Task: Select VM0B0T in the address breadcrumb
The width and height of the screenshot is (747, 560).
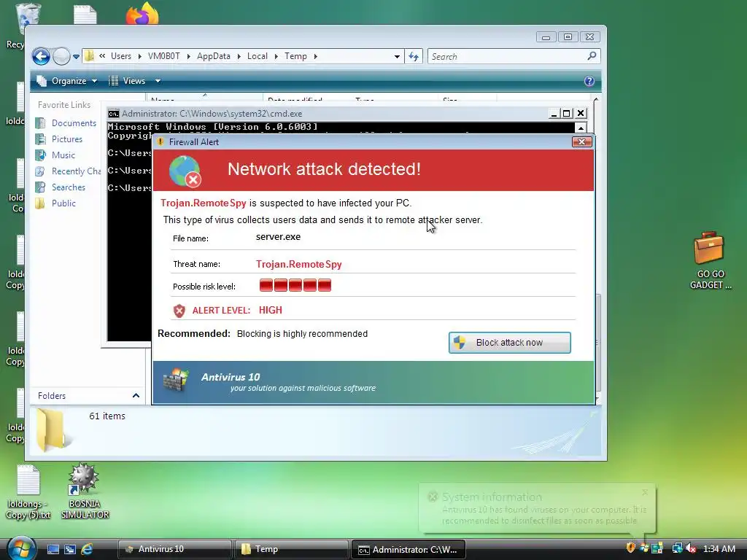Action: (164, 56)
